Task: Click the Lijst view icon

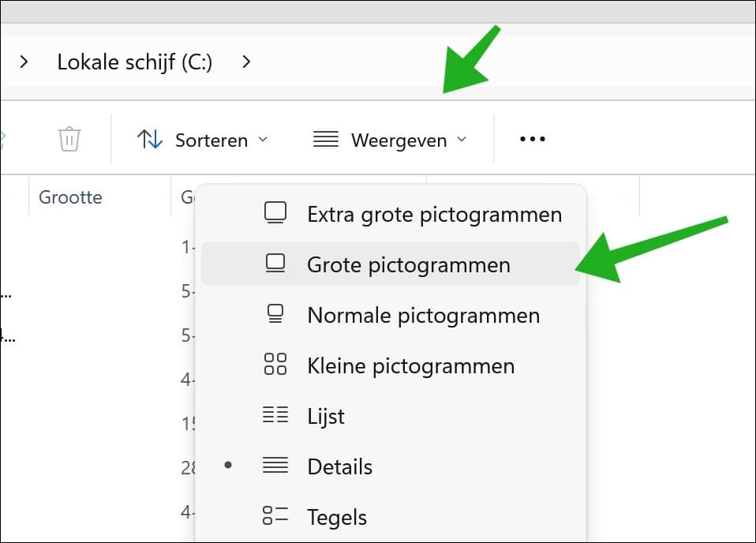Action: tap(275, 416)
